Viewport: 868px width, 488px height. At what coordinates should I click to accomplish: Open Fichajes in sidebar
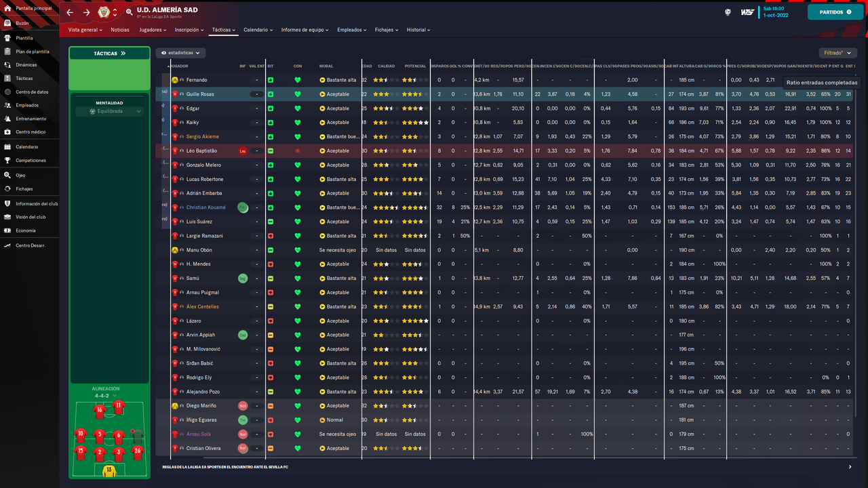tap(24, 189)
